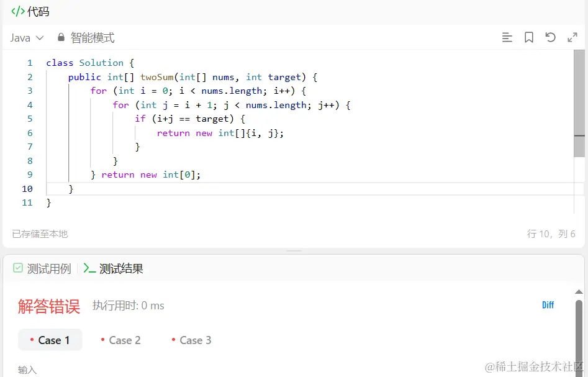Click the bookmark icon in the toolbar
This screenshot has width=588, height=377.
click(528, 37)
